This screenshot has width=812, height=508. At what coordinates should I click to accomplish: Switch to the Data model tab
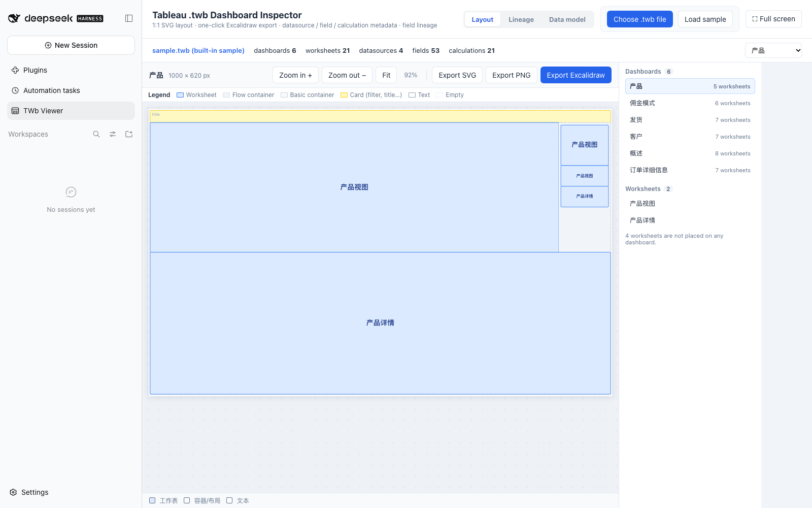point(567,19)
